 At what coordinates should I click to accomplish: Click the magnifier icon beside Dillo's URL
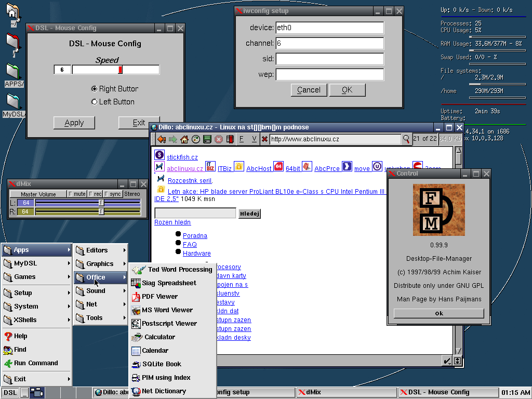coord(406,139)
